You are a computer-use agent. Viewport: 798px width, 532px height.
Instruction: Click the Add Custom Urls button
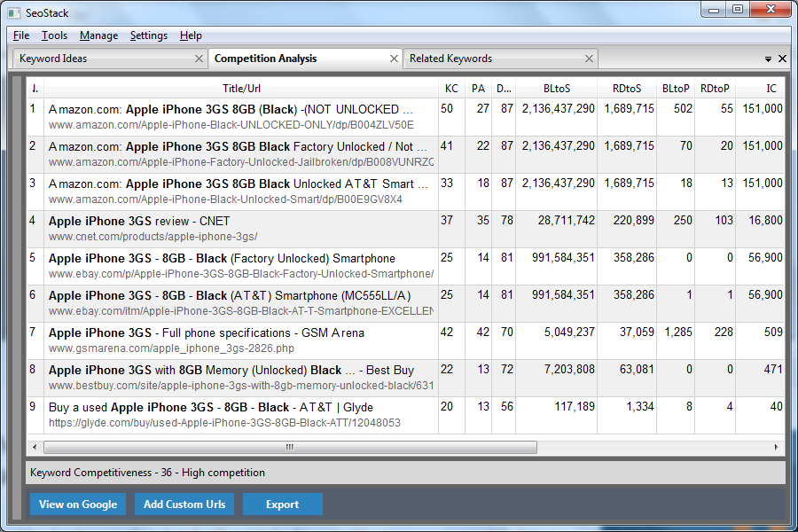coord(184,504)
